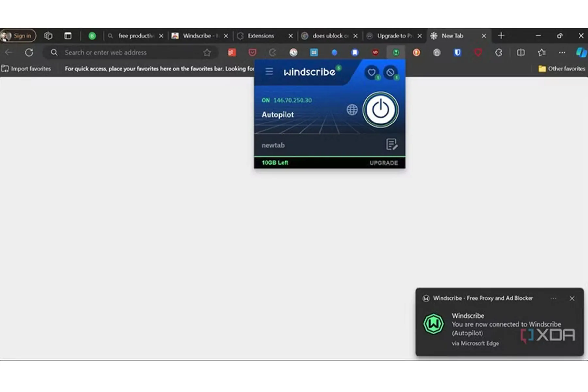Image resolution: width=588 pixels, height=392 pixels.
Task: Select the Autopilot location label
Action: pyautogui.click(x=278, y=115)
